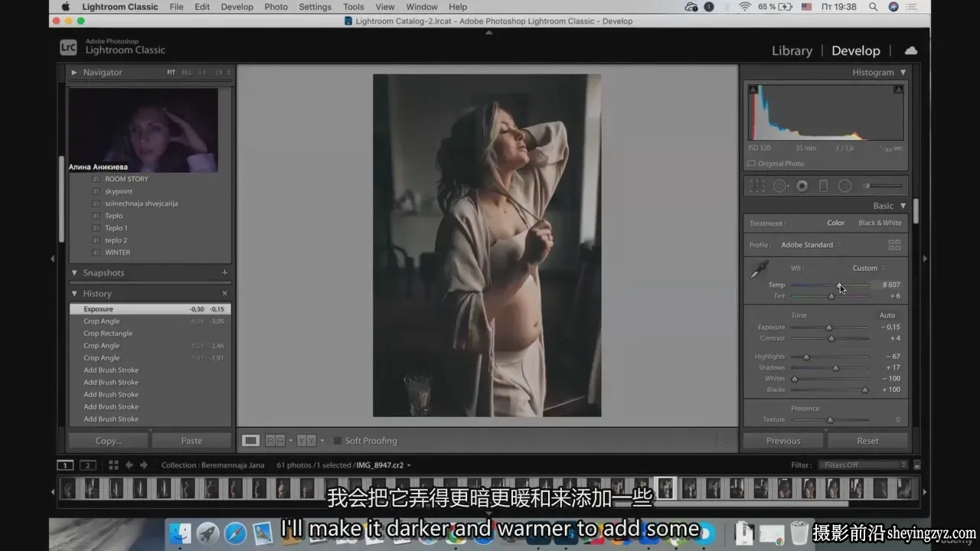Switch to Reference view YY button
Viewport: 980px width, 551px height.
pos(305,441)
